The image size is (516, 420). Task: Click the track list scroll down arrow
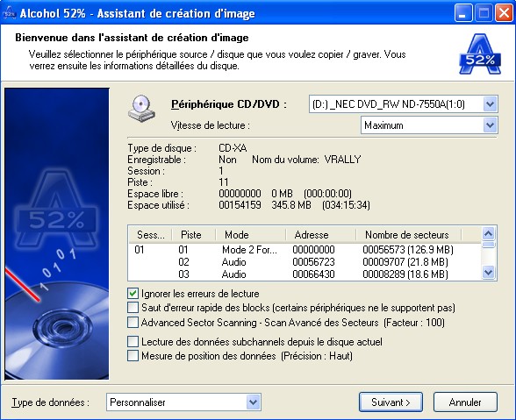coord(488,273)
